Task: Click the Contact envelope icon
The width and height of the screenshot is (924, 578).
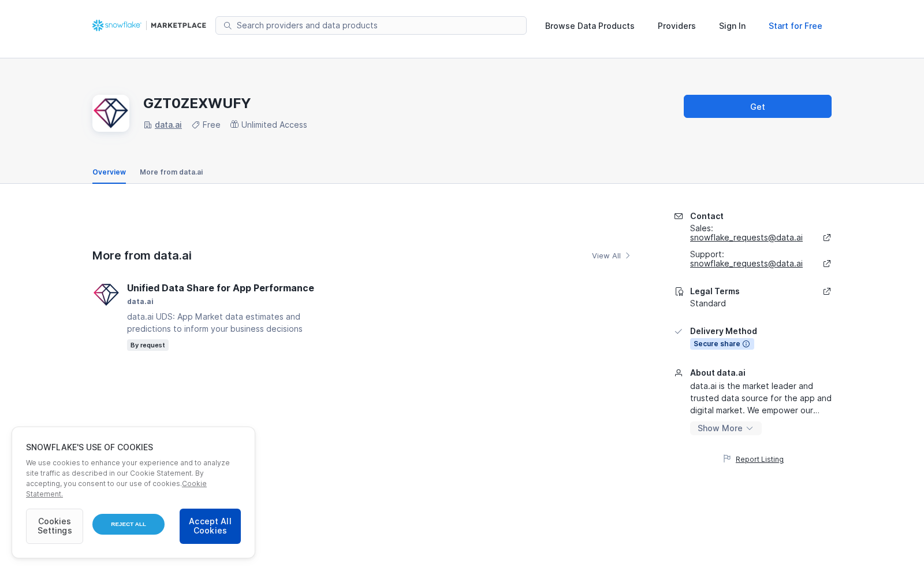Action: (x=679, y=216)
